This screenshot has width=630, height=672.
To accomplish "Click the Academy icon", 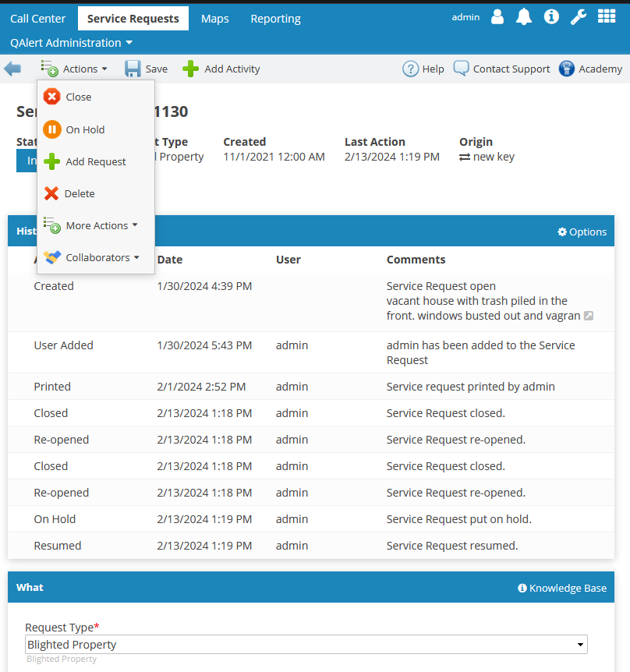I will click(567, 69).
